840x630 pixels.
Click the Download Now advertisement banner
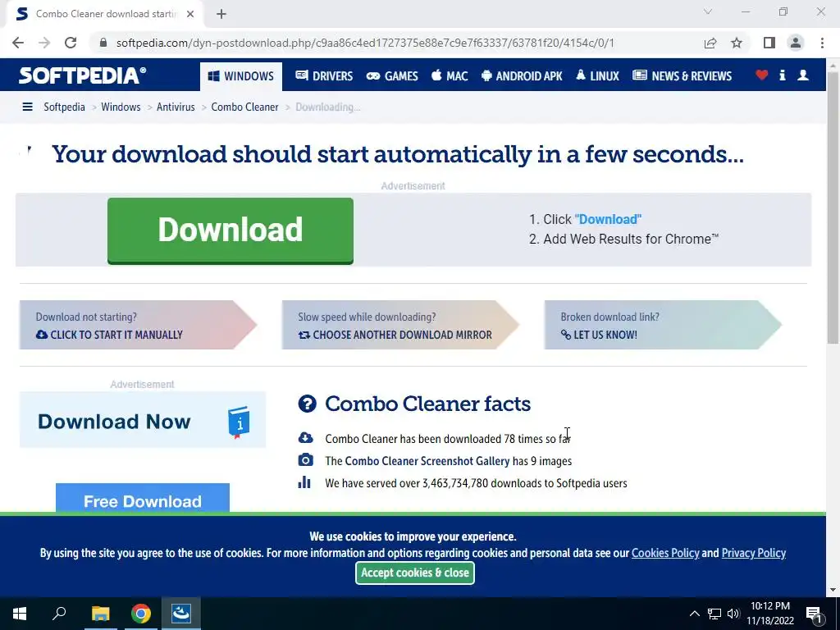[x=143, y=420]
